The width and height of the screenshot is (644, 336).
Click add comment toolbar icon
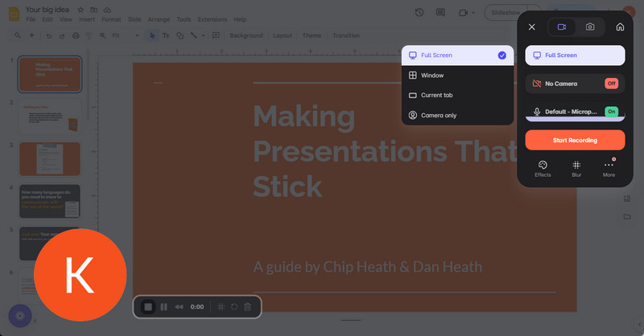pos(216,35)
